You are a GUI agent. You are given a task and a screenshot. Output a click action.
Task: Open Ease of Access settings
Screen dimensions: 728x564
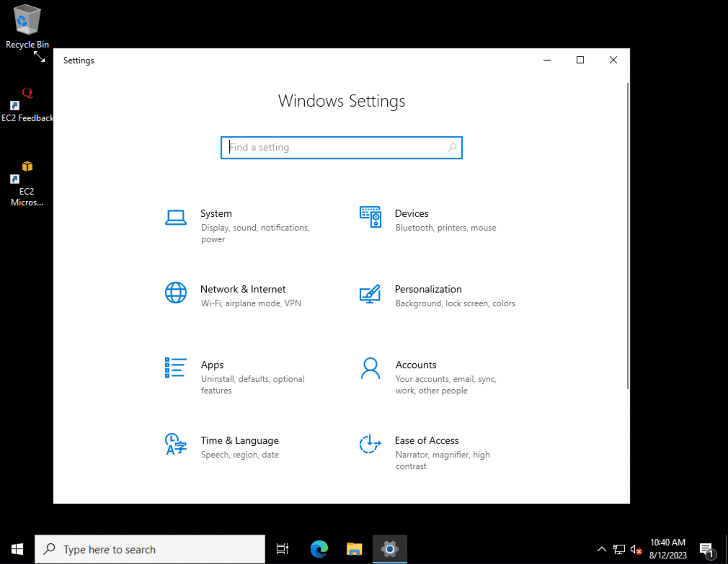tap(426, 440)
